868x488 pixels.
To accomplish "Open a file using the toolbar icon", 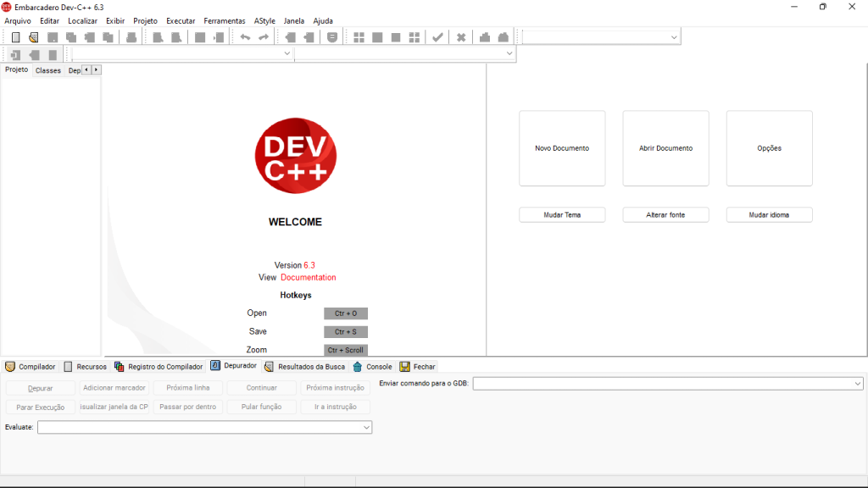I will (x=34, y=36).
